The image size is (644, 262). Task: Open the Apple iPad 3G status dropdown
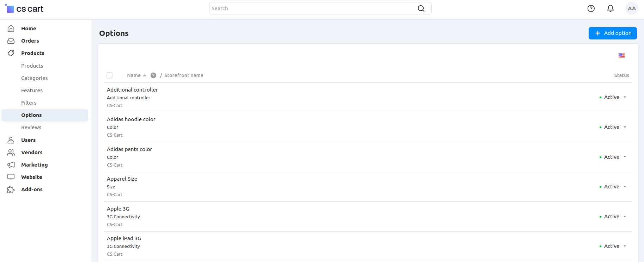613,246
